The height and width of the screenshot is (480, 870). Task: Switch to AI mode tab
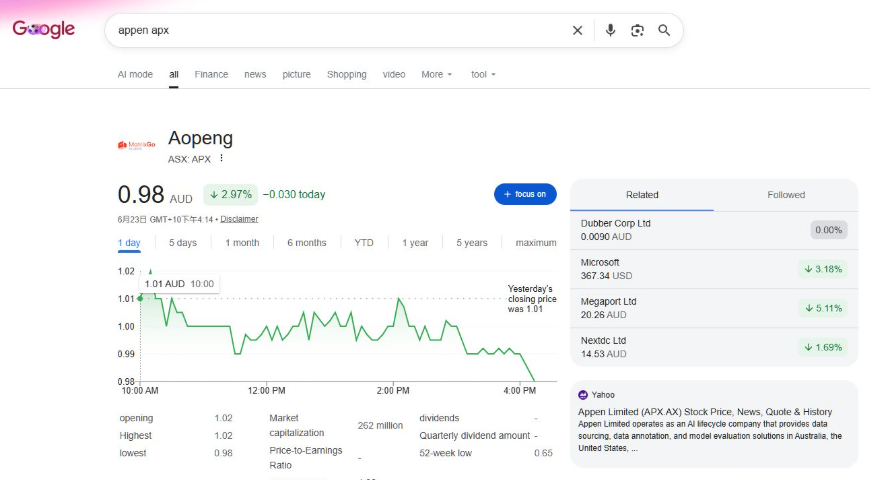coord(135,74)
